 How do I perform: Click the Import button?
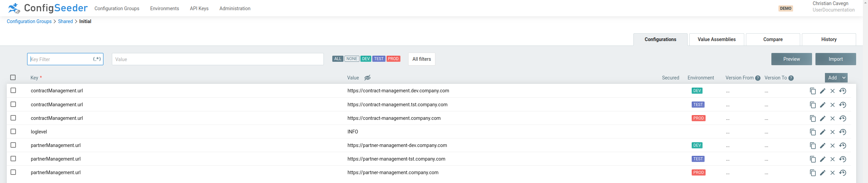(x=835, y=59)
